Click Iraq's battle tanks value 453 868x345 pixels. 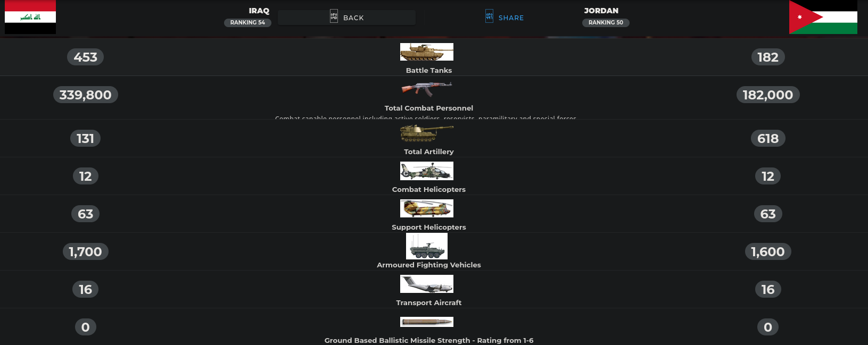[85, 57]
